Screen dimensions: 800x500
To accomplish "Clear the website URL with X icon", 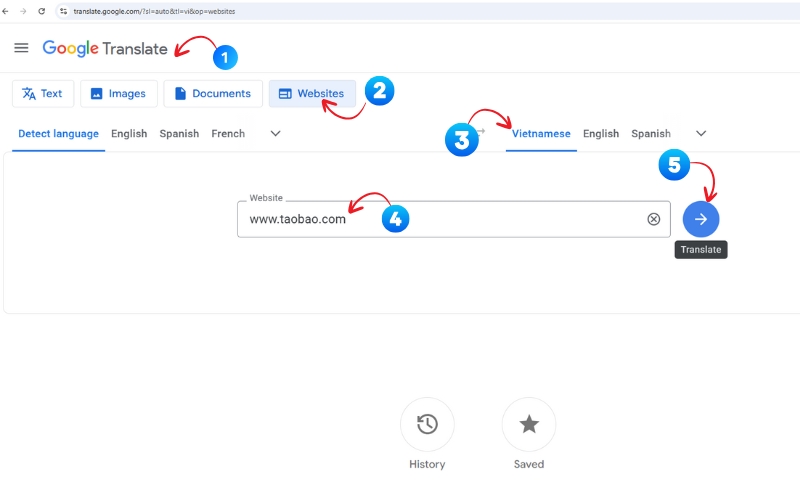I will coord(654,219).
